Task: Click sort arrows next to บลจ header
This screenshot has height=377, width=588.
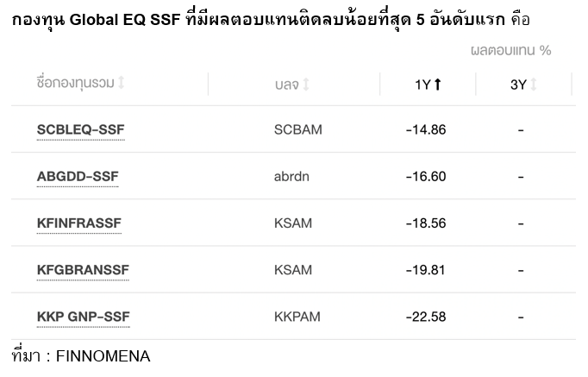Action: click(306, 85)
